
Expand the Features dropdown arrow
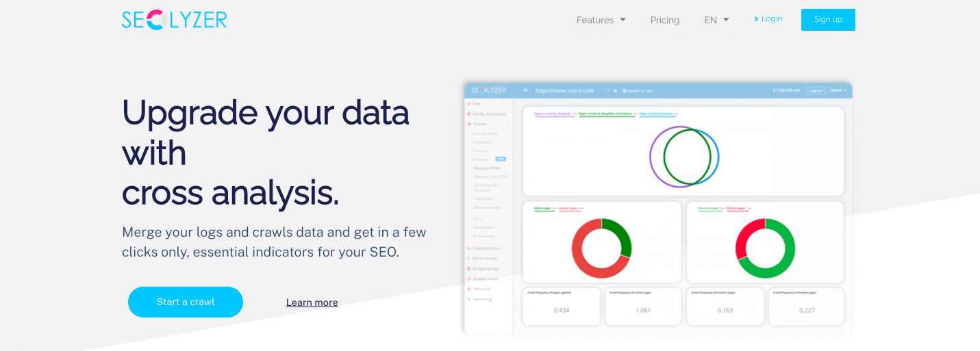click(x=623, y=20)
